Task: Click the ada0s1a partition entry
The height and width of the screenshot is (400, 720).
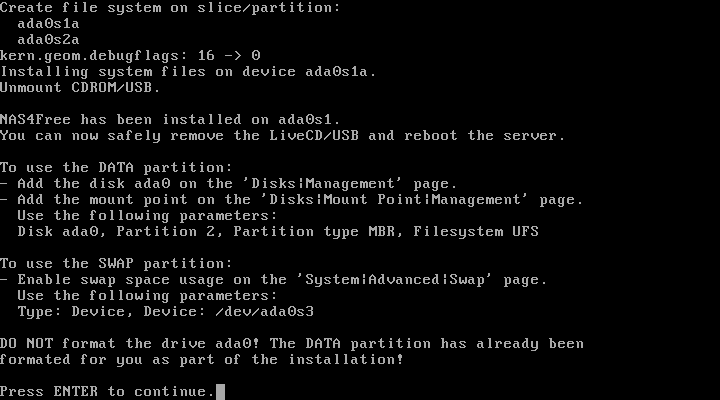Action: tap(48, 24)
